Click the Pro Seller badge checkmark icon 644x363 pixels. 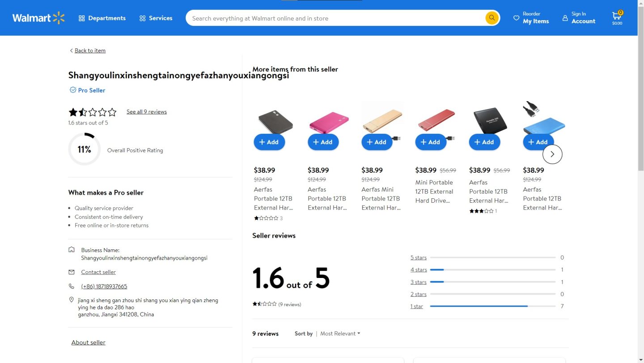click(x=73, y=90)
